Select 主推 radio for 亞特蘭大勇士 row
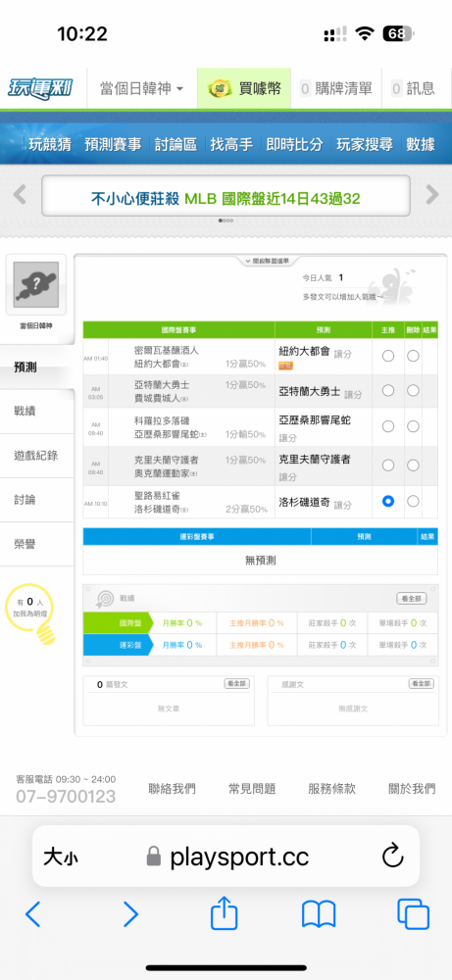The height and width of the screenshot is (980, 452). point(388,391)
